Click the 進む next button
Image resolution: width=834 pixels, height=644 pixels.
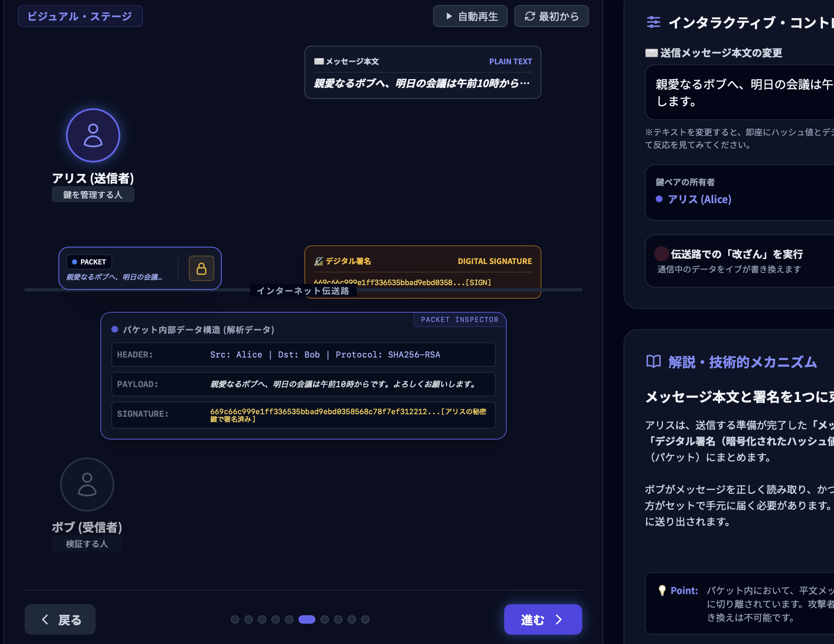[543, 619]
